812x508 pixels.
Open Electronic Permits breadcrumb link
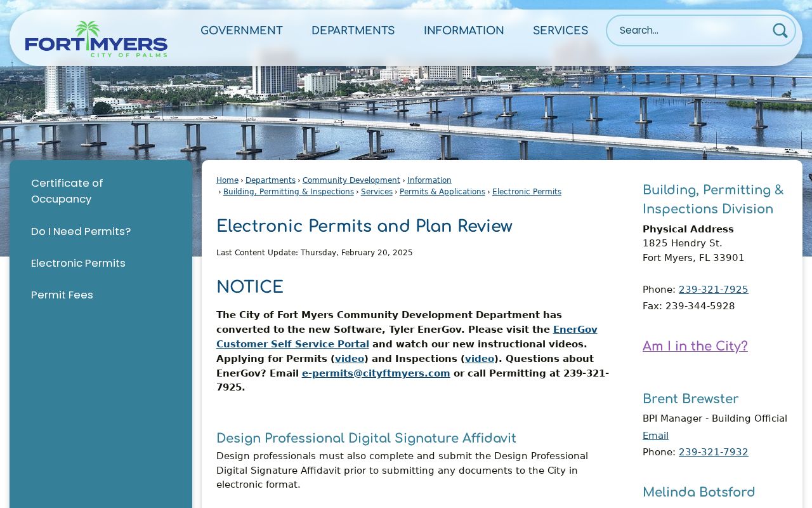(x=527, y=192)
